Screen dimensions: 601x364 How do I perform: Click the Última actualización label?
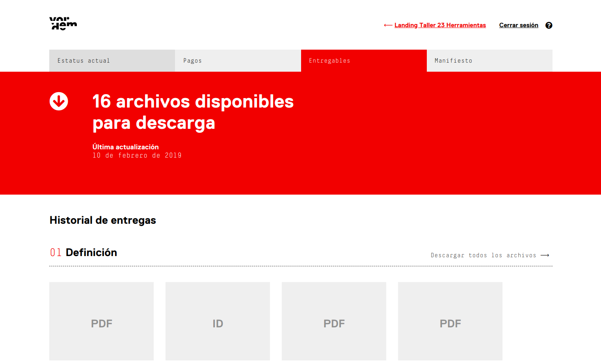125,147
